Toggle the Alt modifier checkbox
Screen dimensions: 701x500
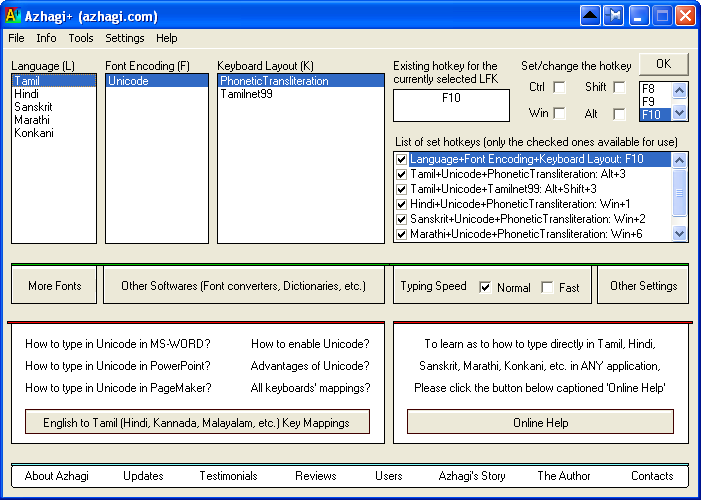[x=619, y=114]
